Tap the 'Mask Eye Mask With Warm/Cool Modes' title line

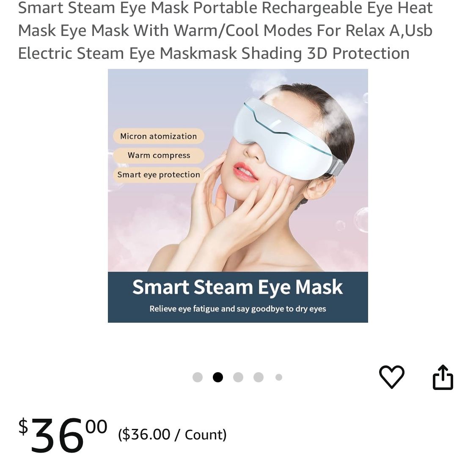pos(225,30)
